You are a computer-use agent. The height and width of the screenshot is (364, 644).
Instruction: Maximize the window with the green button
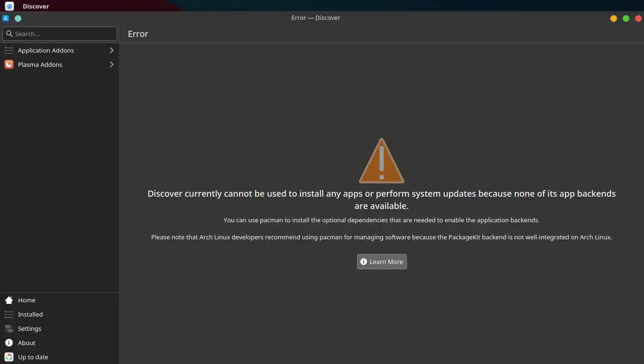tap(626, 18)
